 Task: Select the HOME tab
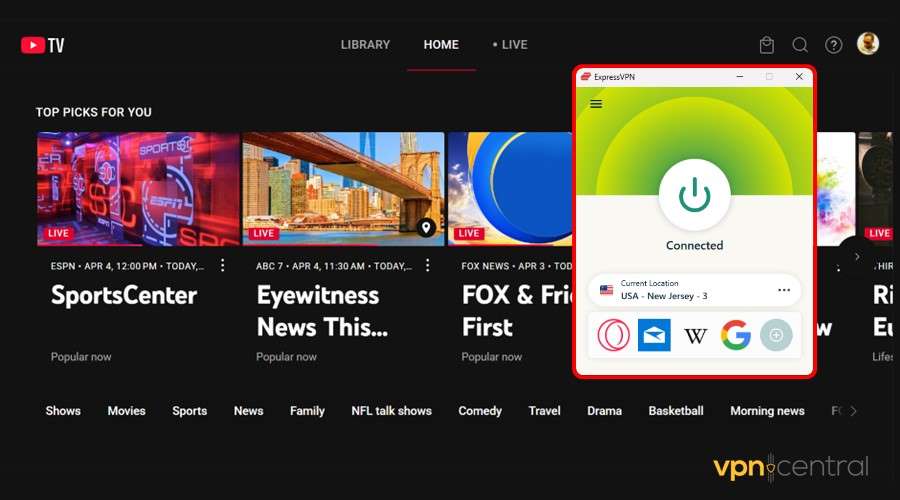[x=441, y=45]
